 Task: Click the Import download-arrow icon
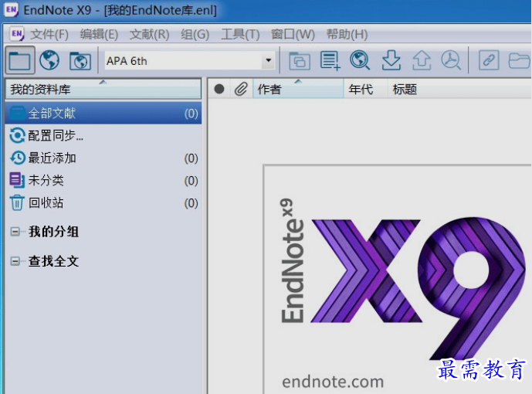coord(391,60)
